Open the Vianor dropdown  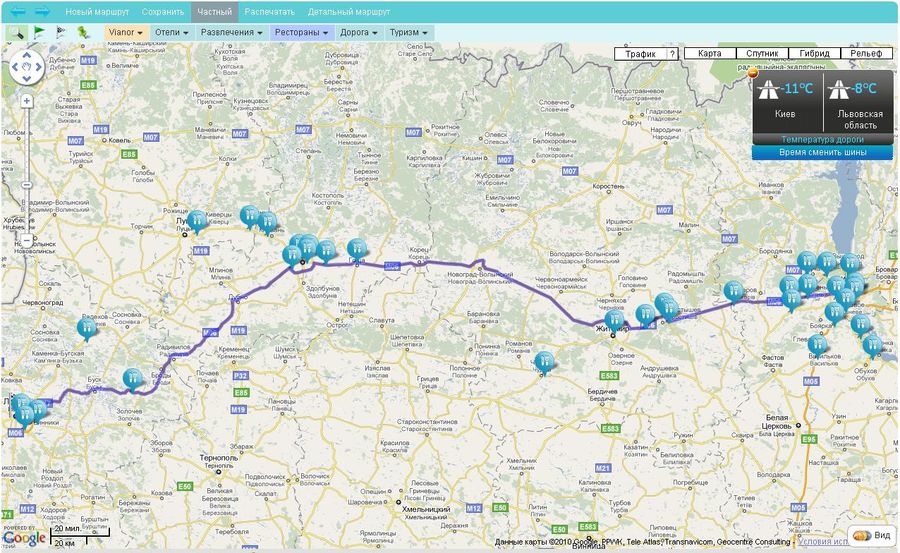[x=126, y=32]
